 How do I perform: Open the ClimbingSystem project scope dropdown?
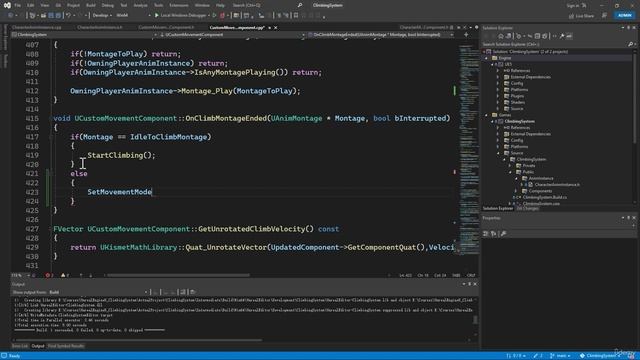tap(84, 35)
